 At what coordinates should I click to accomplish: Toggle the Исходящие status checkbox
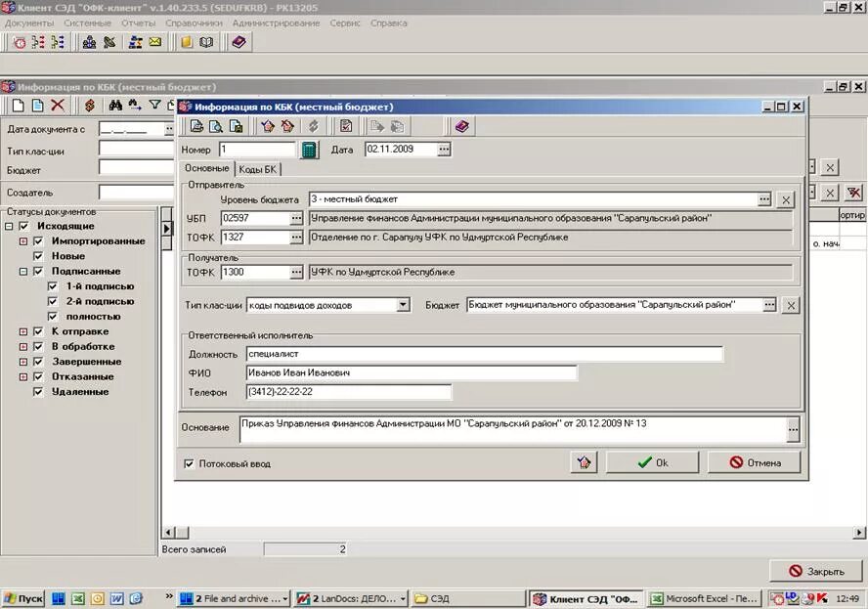[23, 226]
